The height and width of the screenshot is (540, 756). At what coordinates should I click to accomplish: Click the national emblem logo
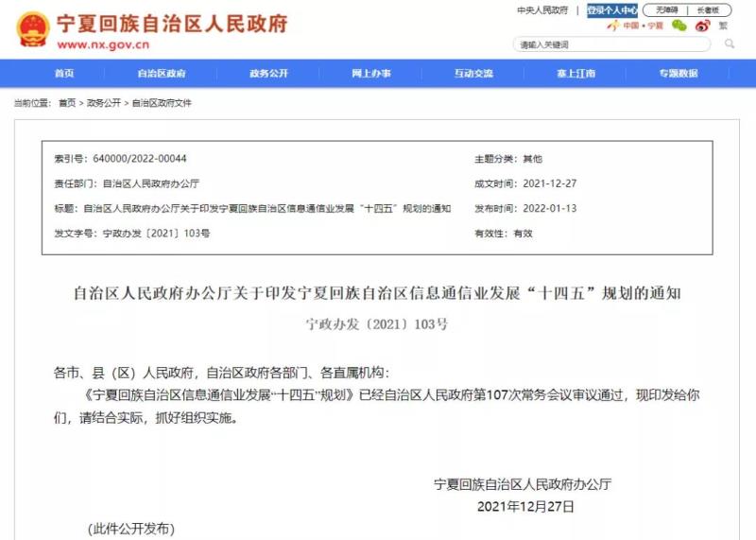click(32, 29)
